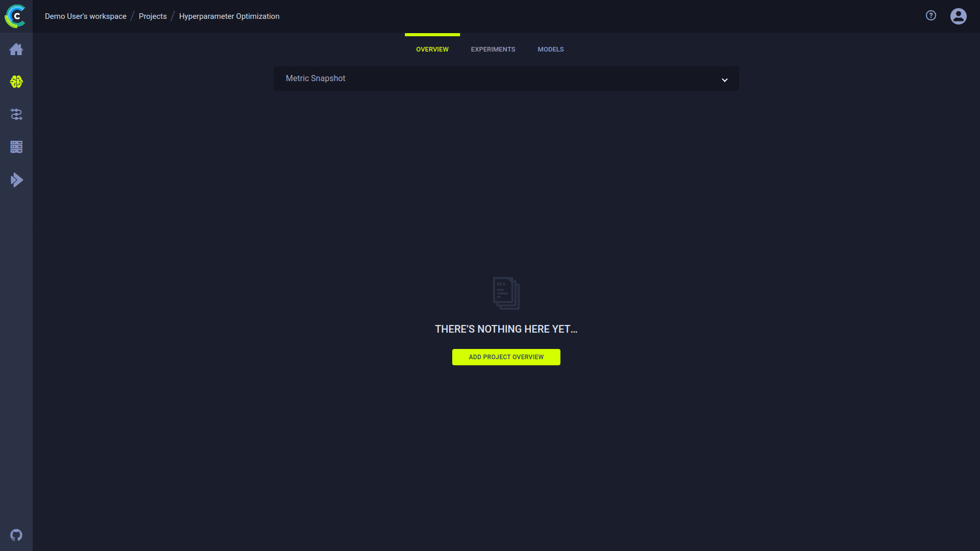Select the Overview tab
Viewport: 980px width, 551px height.
432,49
